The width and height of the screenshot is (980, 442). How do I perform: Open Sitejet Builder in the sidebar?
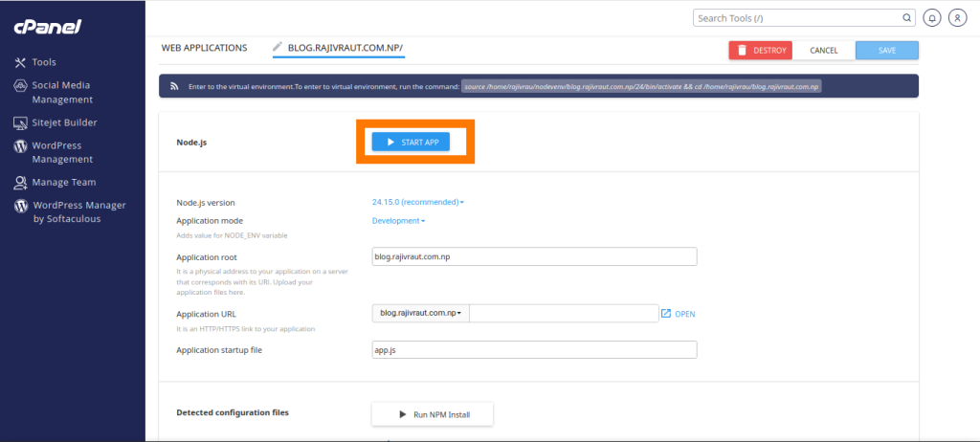pyautogui.click(x=56, y=122)
